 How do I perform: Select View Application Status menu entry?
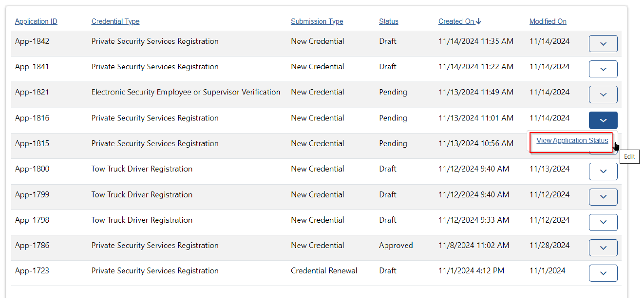[x=572, y=141]
